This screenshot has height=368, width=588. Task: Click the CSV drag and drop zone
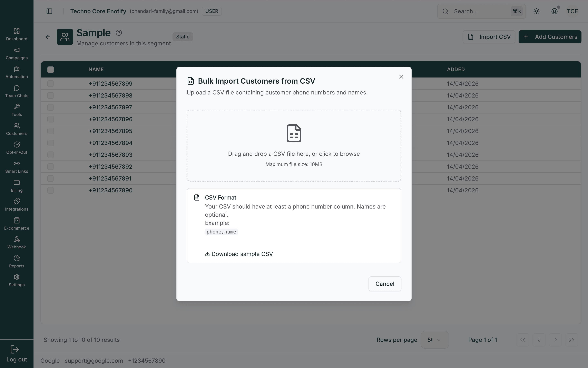[294, 146]
